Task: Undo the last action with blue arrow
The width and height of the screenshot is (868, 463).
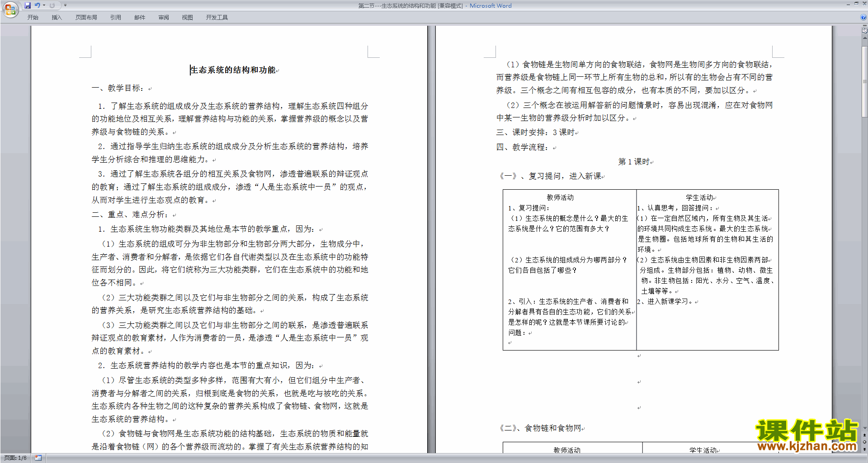Action: (x=38, y=5)
